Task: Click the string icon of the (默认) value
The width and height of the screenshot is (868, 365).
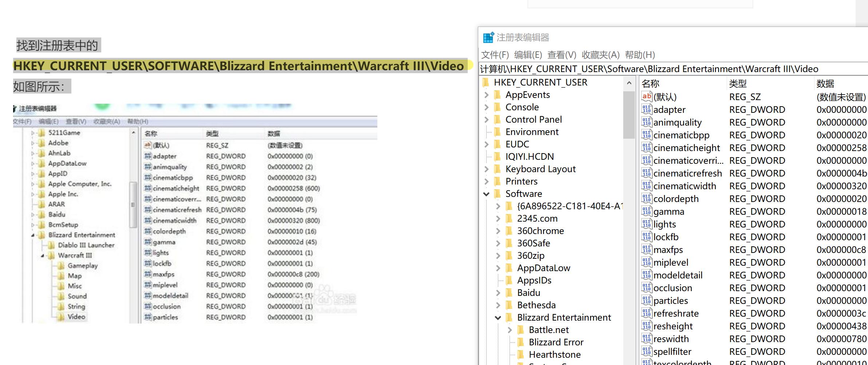Action: [647, 97]
